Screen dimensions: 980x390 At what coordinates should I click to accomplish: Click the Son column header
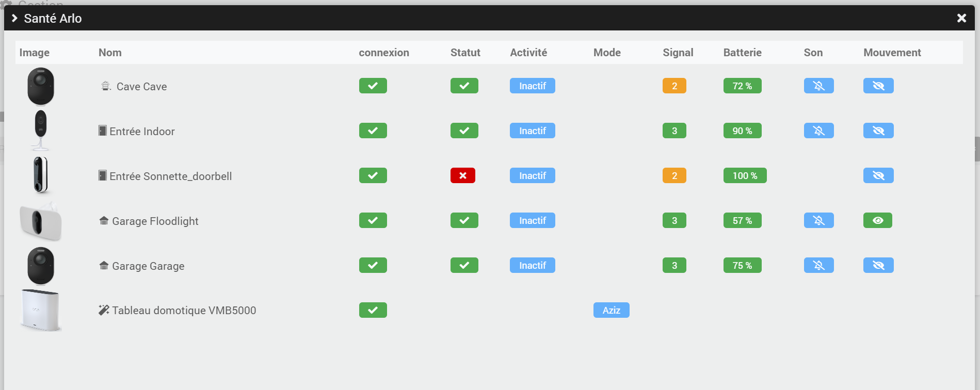point(813,53)
